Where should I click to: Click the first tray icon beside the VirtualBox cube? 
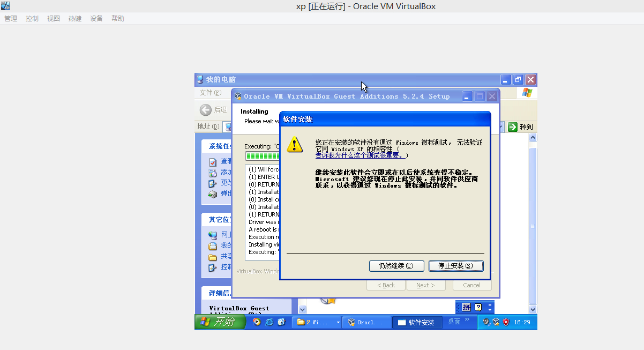pyautogui.click(x=486, y=322)
